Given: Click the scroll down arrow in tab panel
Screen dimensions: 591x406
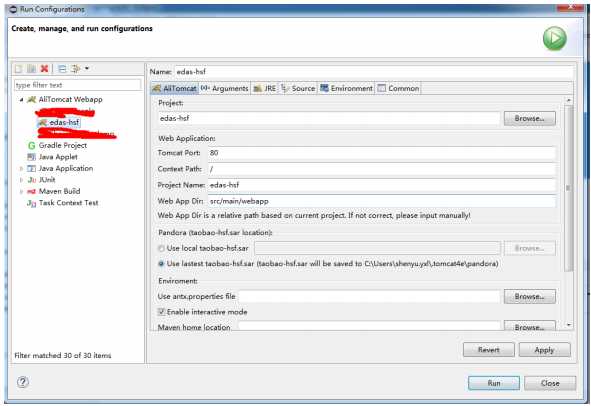Looking at the screenshot, I should point(569,325).
